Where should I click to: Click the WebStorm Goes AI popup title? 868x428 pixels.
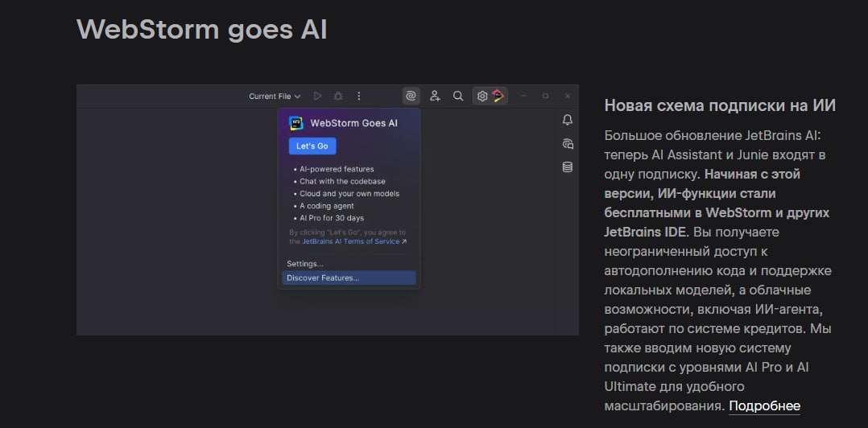click(x=353, y=123)
